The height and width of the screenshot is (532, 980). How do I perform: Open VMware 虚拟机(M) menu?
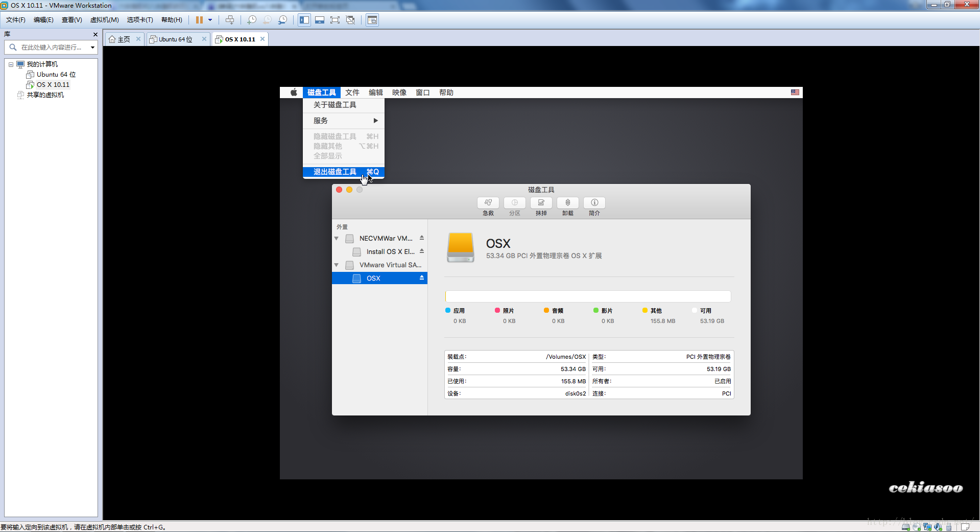[x=105, y=20]
